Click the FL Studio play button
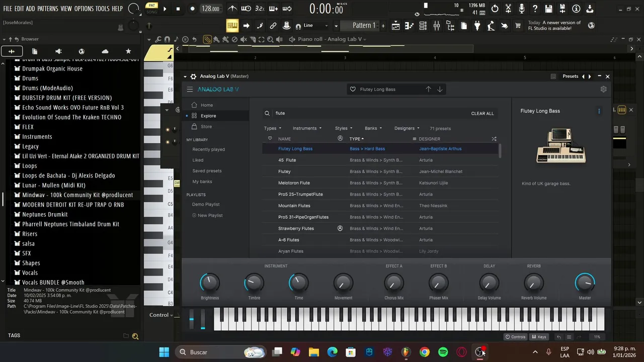Viewport: 644px width, 362px height. pyautogui.click(x=165, y=9)
